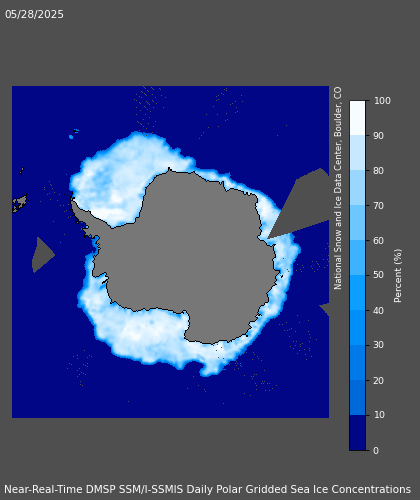This screenshot has height=500, width=420.
Task: Select the 50–60 percent color band
Action: click(357, 257)
